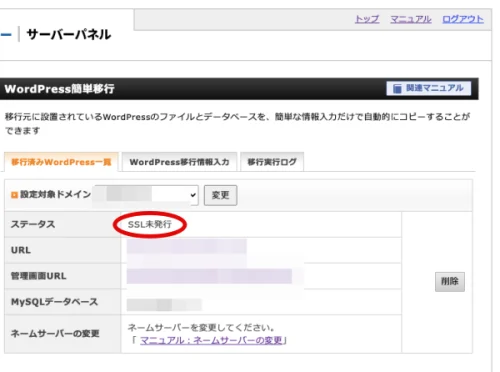The image size is (500, 372).
Task: Click the ネームサーバーを変更してください text
Action: click(x=201, y=328)
